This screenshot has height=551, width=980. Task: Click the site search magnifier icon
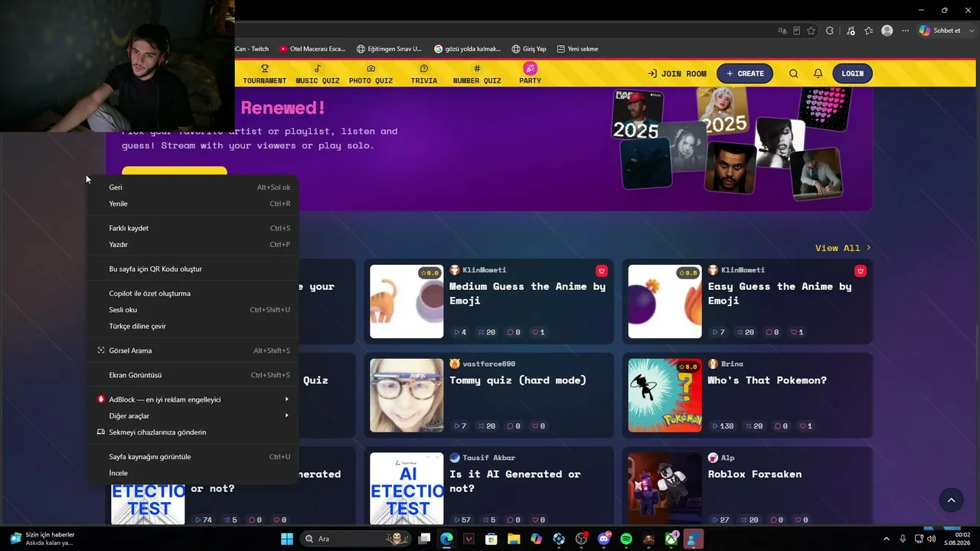793,73
